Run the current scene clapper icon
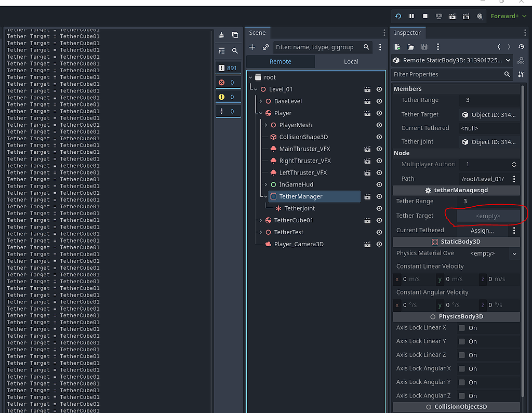The width and height of the screenshot is (532, 413). coord(453,16)
